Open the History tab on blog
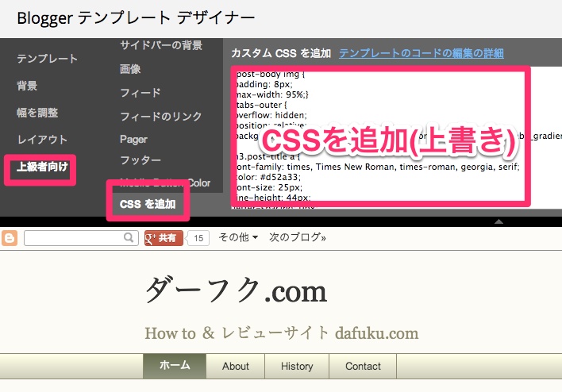Viewport: 562px width, 392px height. 297,366
